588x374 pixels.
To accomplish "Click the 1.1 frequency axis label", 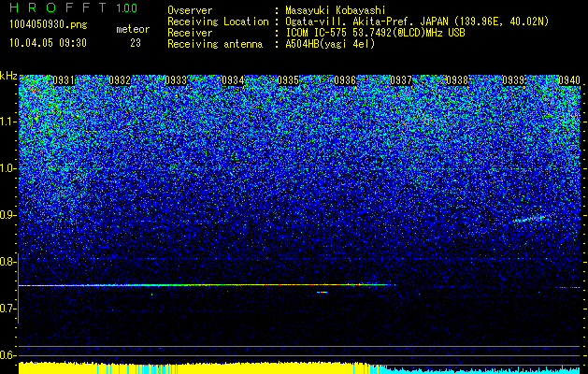I will [7, 122].
